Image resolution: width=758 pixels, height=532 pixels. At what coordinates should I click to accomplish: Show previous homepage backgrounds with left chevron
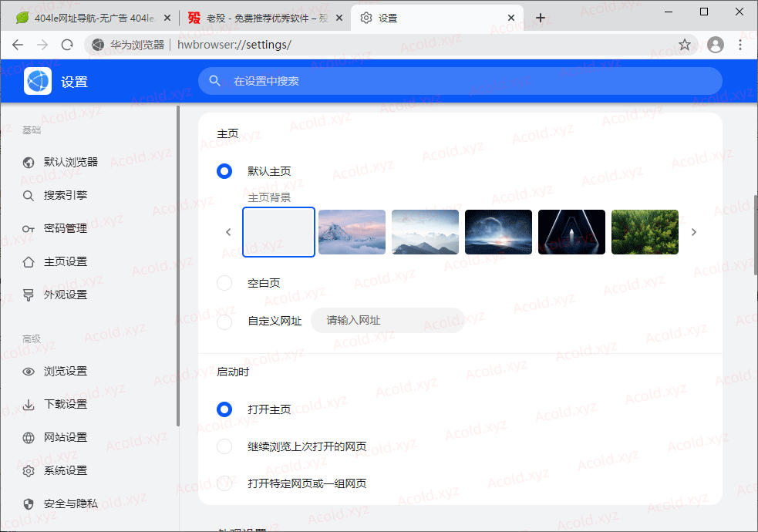[x=229, y=232]
